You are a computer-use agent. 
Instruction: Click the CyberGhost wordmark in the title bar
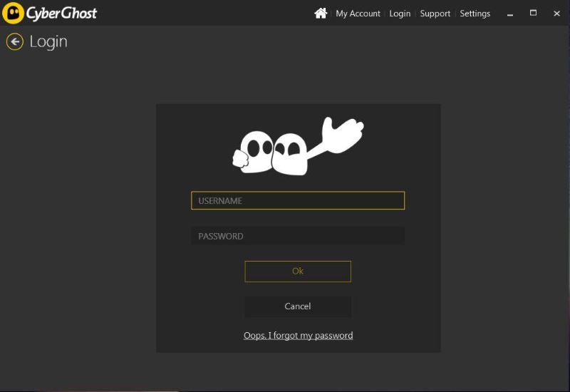61,14
